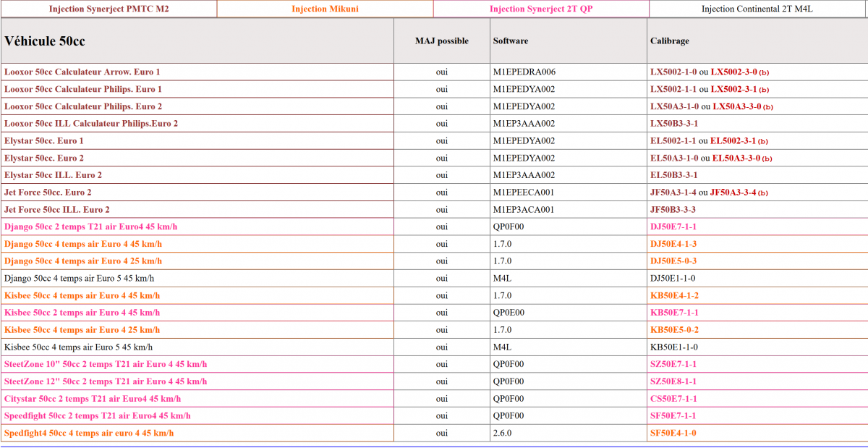Click software value M1EP3ACA001

(524, 210)
